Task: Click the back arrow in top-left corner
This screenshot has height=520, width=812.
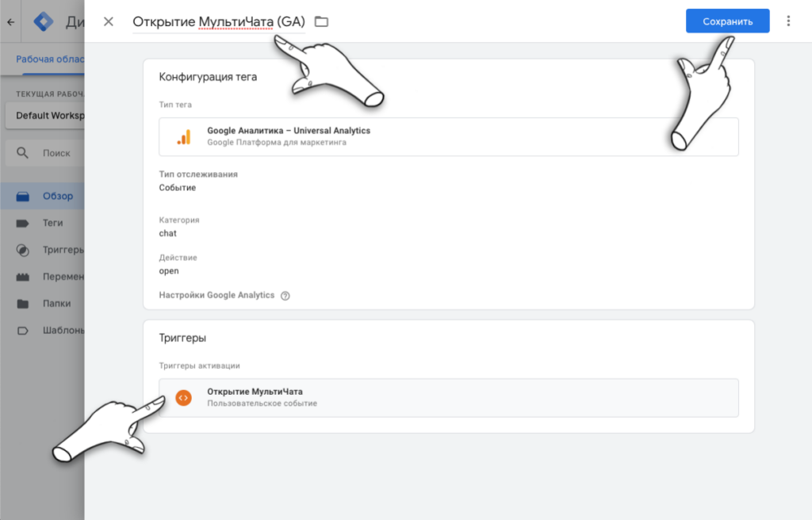Action: pos(10,22)
